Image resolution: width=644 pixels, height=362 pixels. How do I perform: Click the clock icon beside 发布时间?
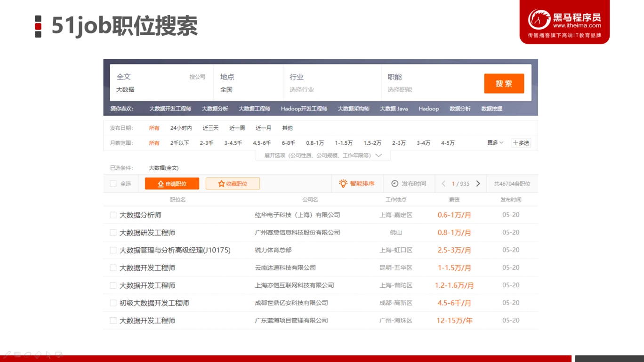pos(394,184)
